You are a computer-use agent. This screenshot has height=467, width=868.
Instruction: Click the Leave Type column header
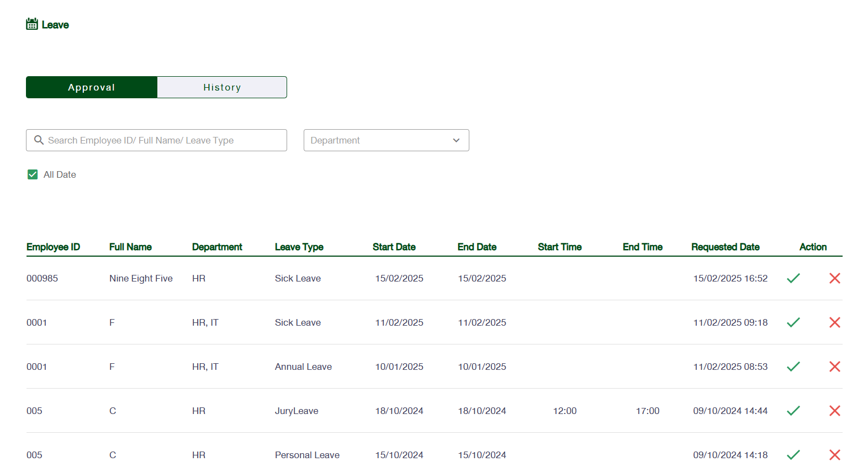(299, 247)
